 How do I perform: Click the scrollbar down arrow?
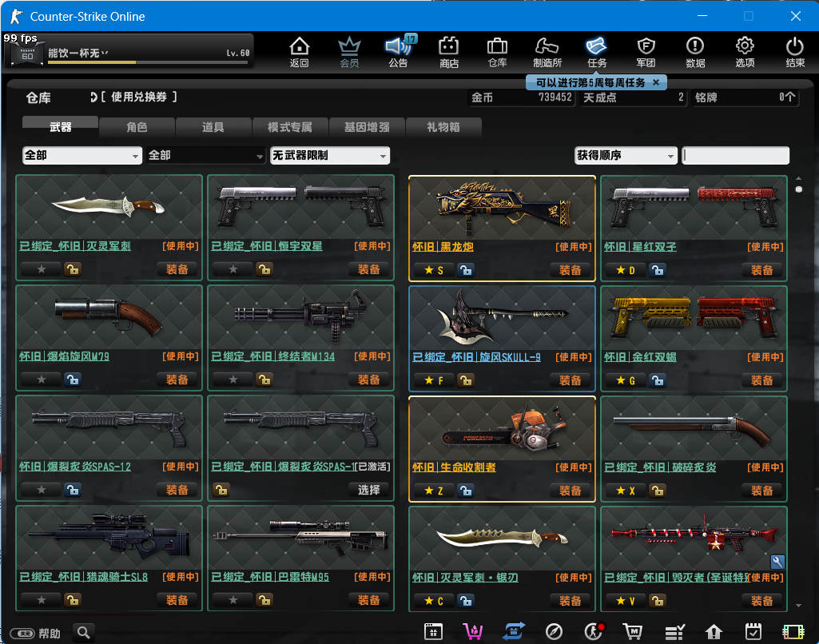799,606
